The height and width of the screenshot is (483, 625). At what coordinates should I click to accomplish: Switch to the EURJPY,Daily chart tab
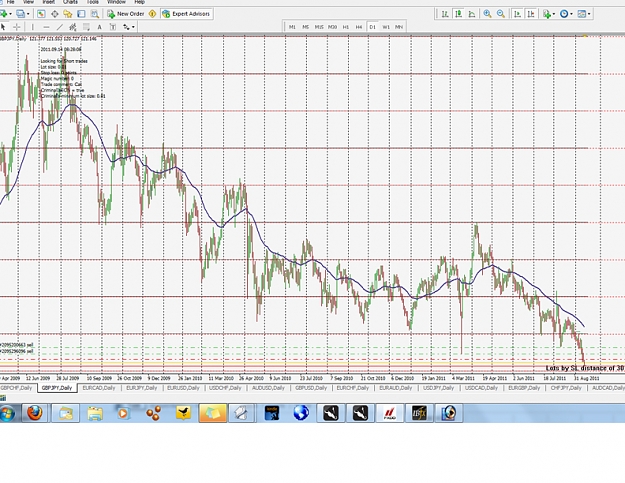point(142,388)
